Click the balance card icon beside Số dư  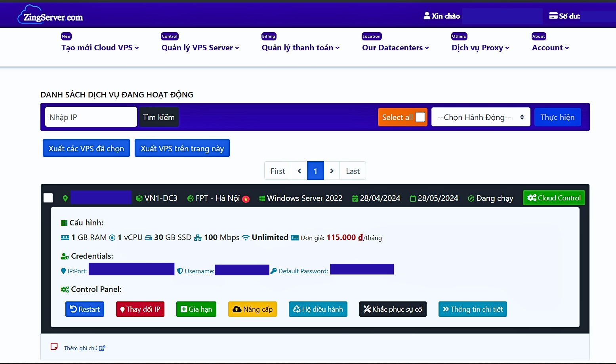(x=553, y=16)
